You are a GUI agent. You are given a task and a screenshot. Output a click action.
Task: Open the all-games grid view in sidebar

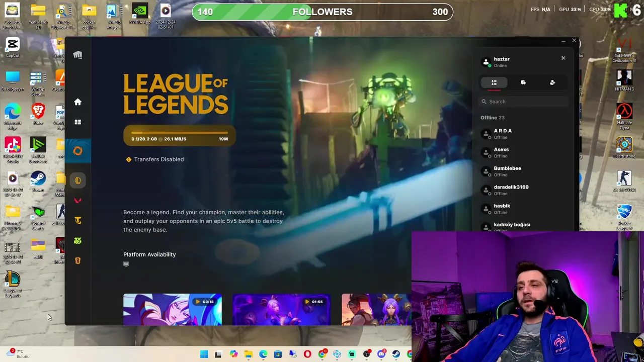click(x=77, y=122)
